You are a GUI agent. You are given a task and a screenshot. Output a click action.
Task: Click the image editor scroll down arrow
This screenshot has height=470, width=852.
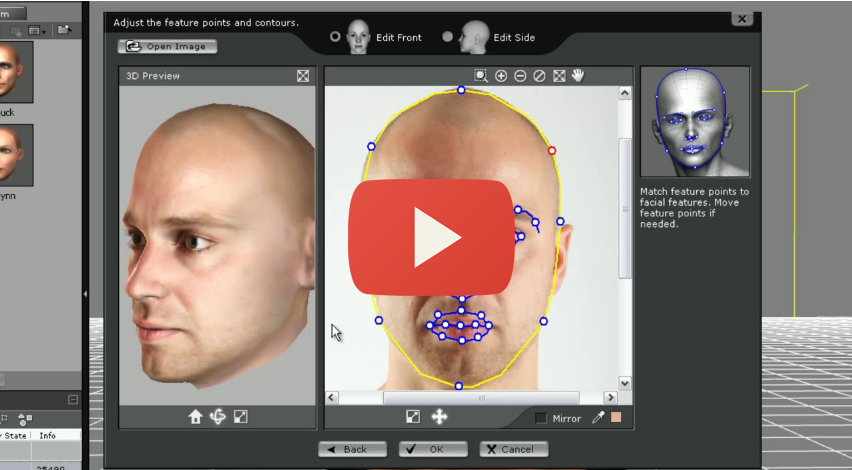tap(625, 383)
